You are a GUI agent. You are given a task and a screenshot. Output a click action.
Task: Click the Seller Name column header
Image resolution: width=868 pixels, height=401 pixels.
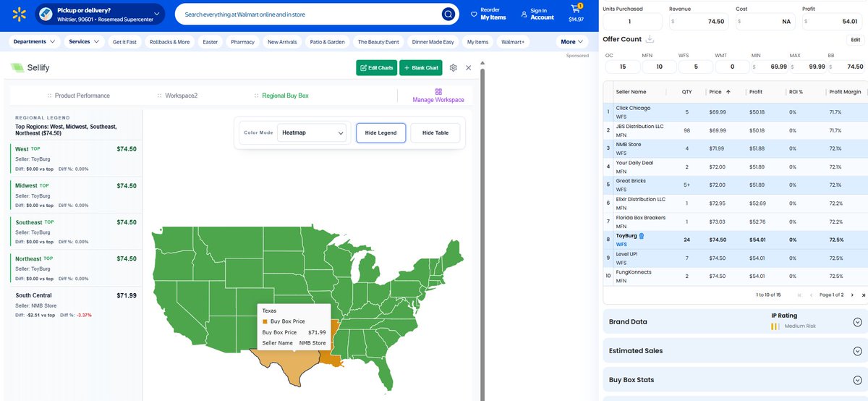coord(631,92)
